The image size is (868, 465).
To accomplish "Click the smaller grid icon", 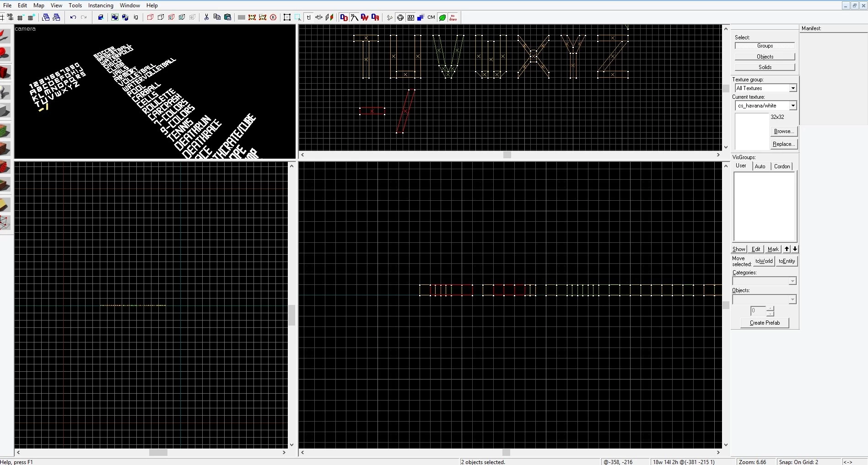I will (20, 17).
